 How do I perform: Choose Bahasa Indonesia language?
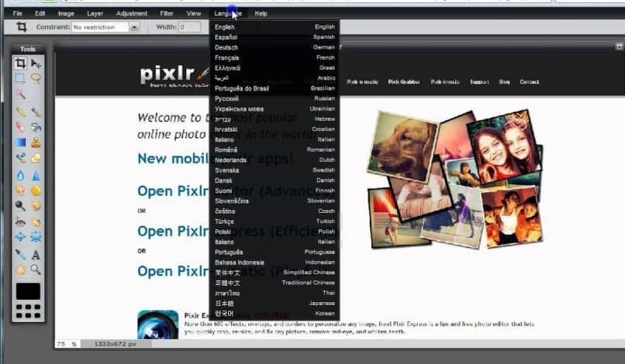(x=275, y=263)
